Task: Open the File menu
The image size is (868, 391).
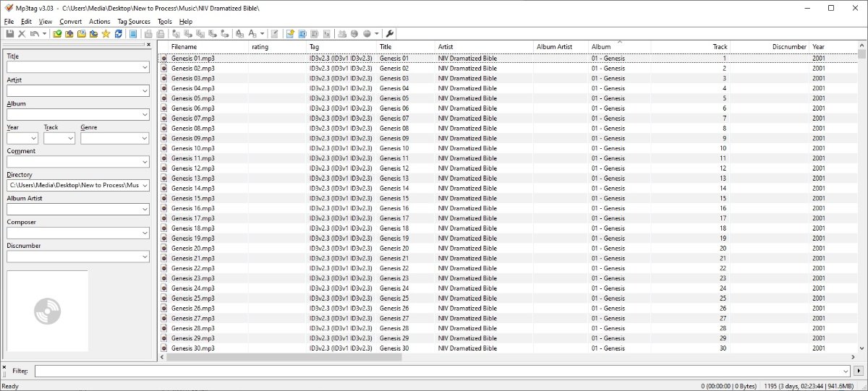Action: 9,22
